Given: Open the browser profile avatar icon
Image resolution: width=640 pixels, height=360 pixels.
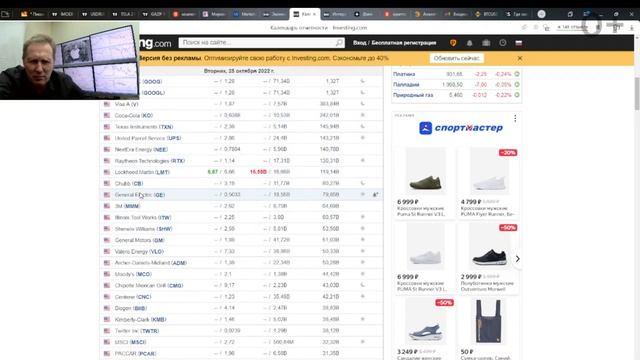Looking at the screenshot, I should click(542, 14).
